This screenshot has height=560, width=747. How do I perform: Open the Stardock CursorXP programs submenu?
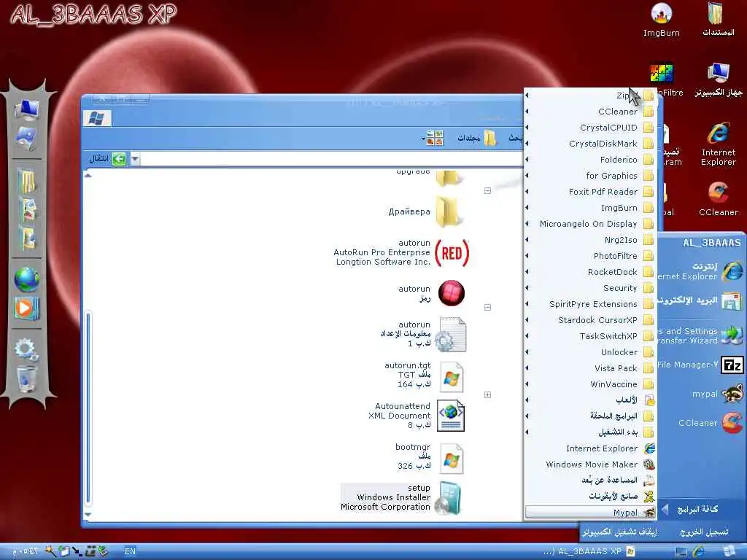[x=590, y=320]
